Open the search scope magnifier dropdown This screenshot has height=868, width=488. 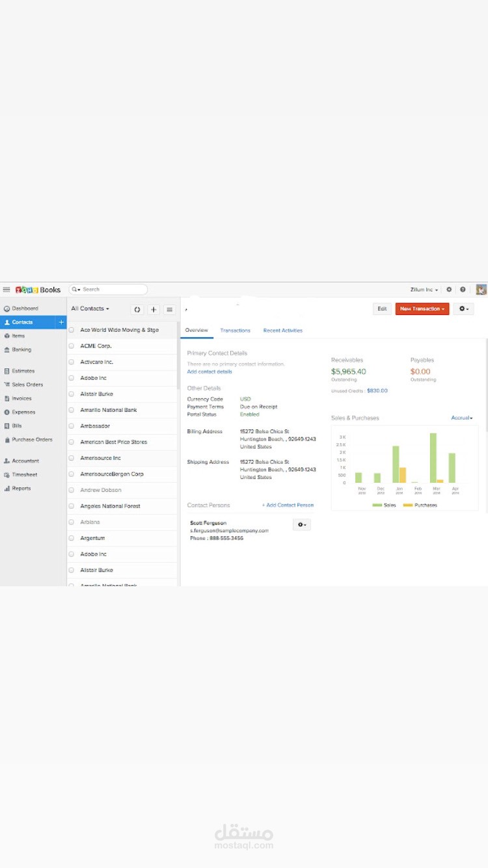(x=76, y=290)
